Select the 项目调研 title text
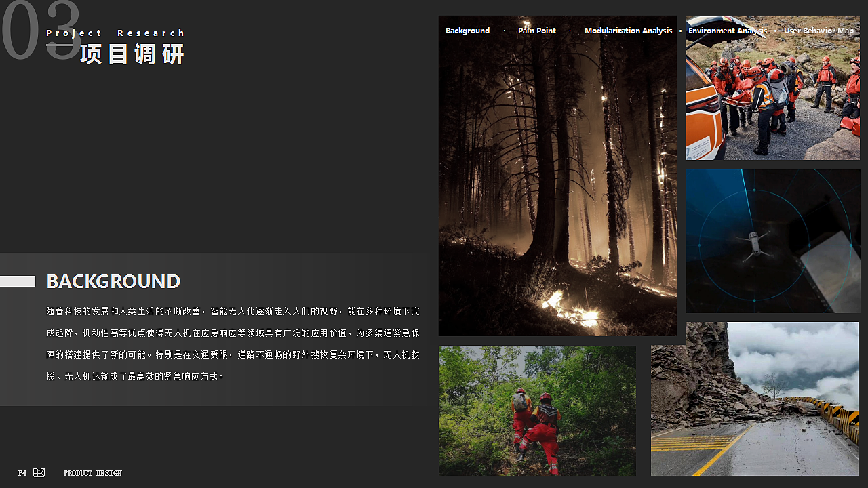Screen dimensions: 868x488 (x=132, y=54)
